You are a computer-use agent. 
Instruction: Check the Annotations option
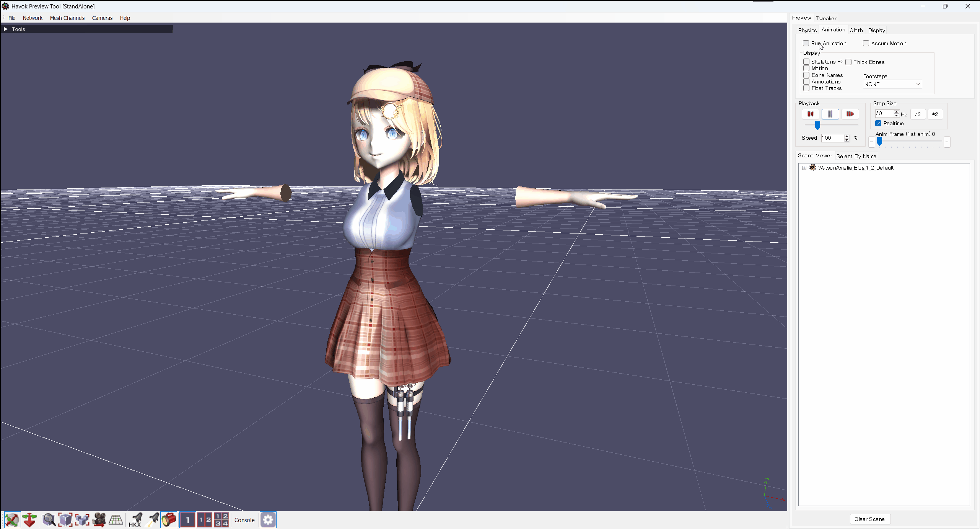(806, 82)
